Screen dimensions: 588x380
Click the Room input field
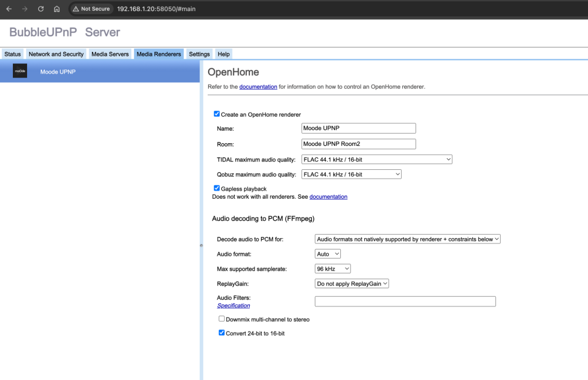tap(359, 144)
